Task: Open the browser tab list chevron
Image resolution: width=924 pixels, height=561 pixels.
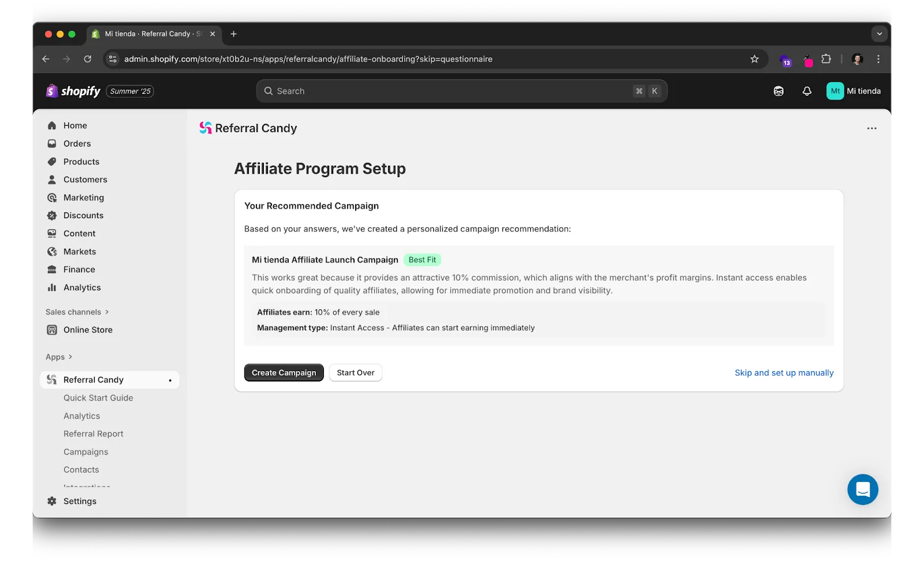Action: pyautogui.click(x=879, y=34)
